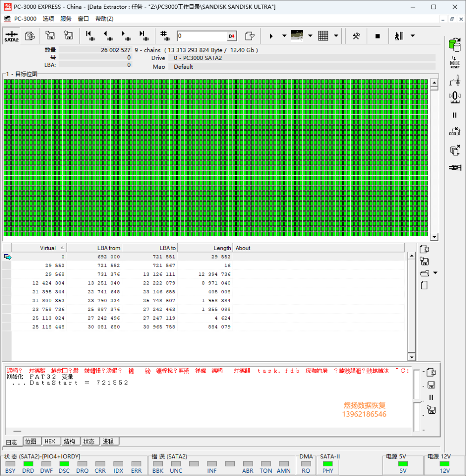Open the 服务 menu
The image size is (466, 476).
click(x=66, y=19)
